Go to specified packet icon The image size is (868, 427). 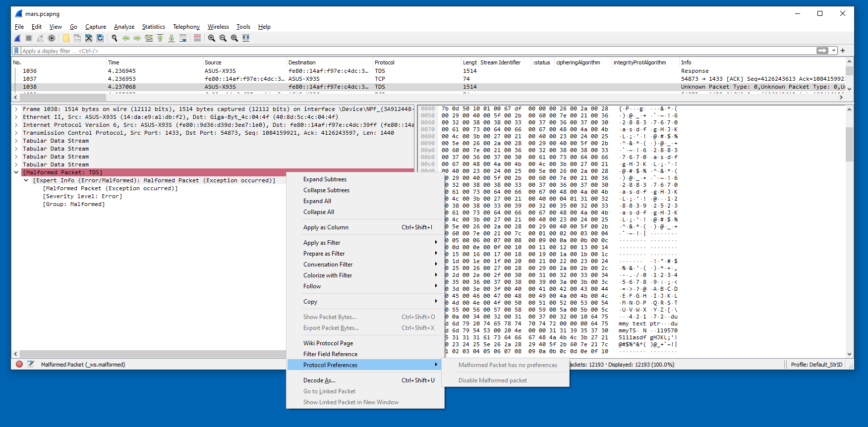(x=149, y=38)
